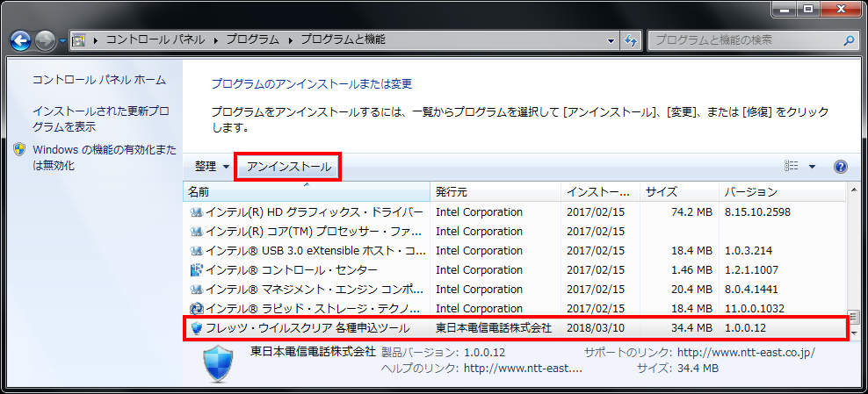868x394 pixels.
Task: Open コントロール パネル ホーム link
Action: [98, 80]
